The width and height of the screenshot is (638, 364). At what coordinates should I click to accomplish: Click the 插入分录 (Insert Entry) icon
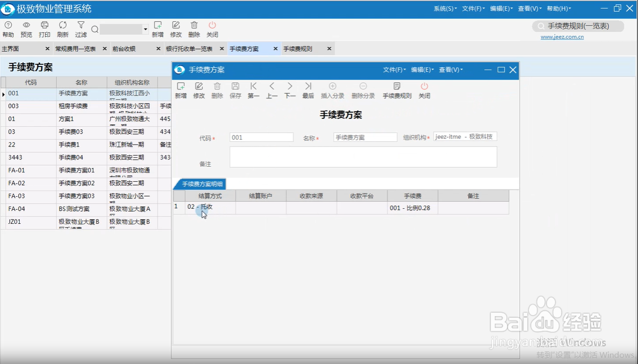pos(333,89)
